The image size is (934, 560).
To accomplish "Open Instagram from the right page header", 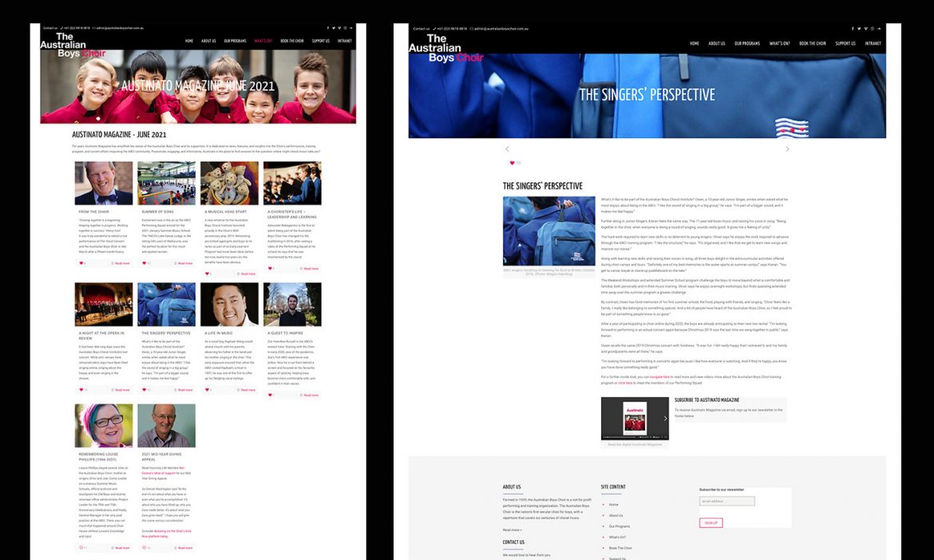I will point(872,28).
